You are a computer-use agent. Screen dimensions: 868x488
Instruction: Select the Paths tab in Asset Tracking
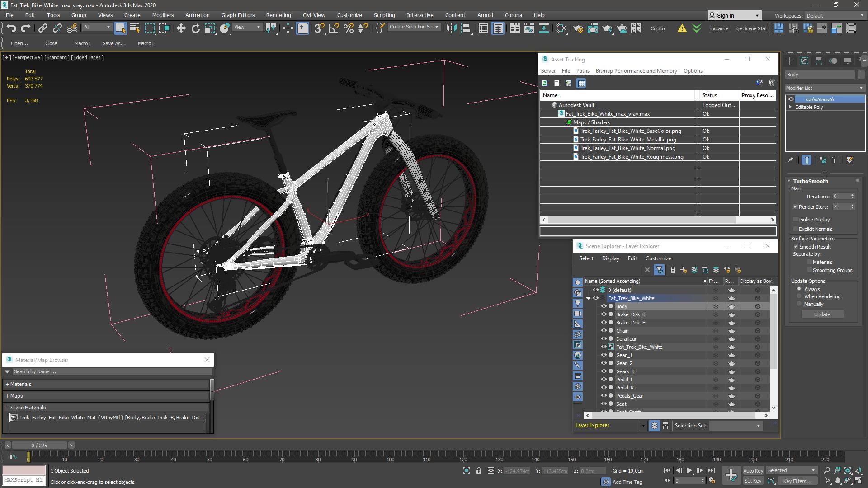(583, 71)
